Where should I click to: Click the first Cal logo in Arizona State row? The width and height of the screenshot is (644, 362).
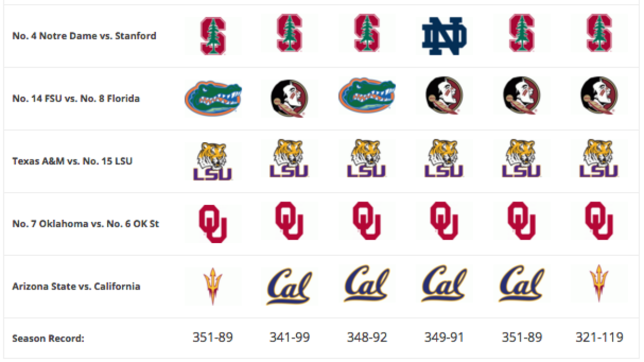(290, 285)
